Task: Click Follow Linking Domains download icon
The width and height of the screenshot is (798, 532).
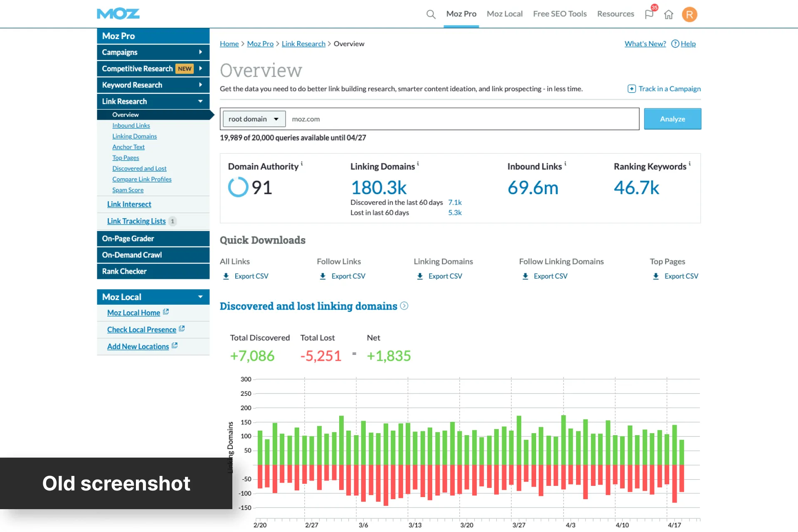Action: pos(525,276)
